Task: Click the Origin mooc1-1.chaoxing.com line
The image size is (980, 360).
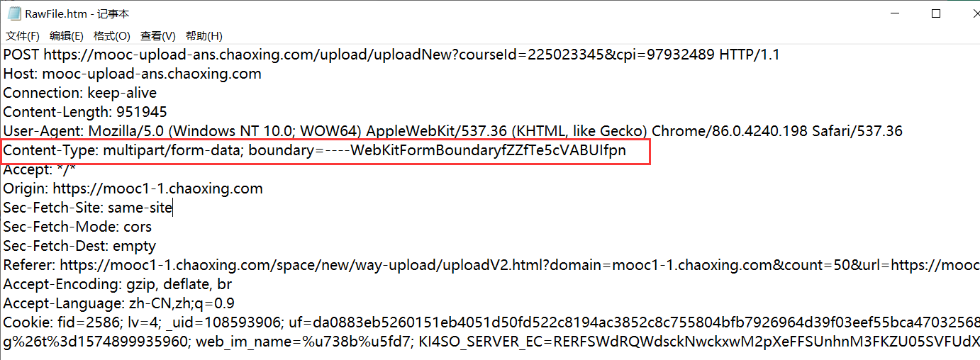Action: pos(133,189)
